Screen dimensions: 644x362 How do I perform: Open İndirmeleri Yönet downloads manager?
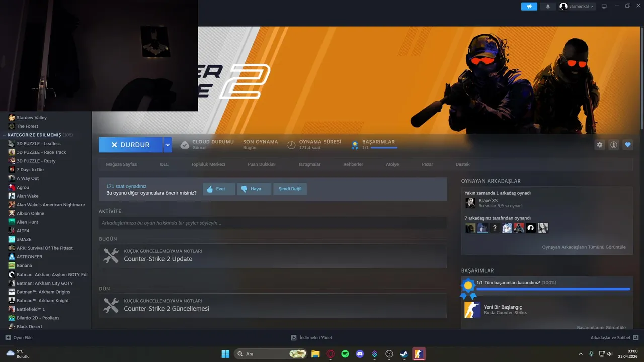311,338
